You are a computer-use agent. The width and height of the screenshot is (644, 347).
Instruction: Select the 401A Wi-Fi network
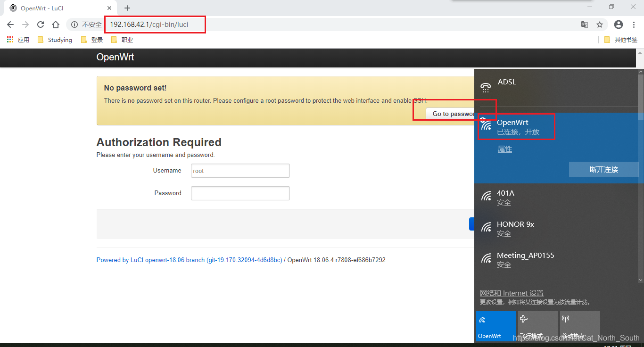(556, 198)
